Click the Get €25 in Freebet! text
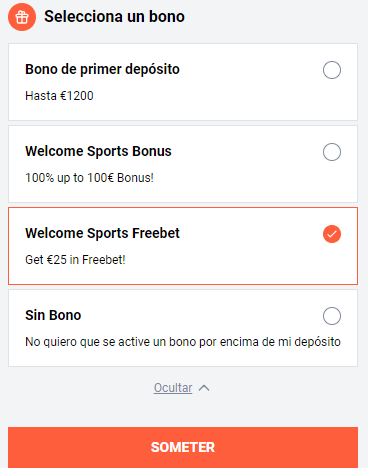Screen dimensions: 368x468 pos(75,260)
